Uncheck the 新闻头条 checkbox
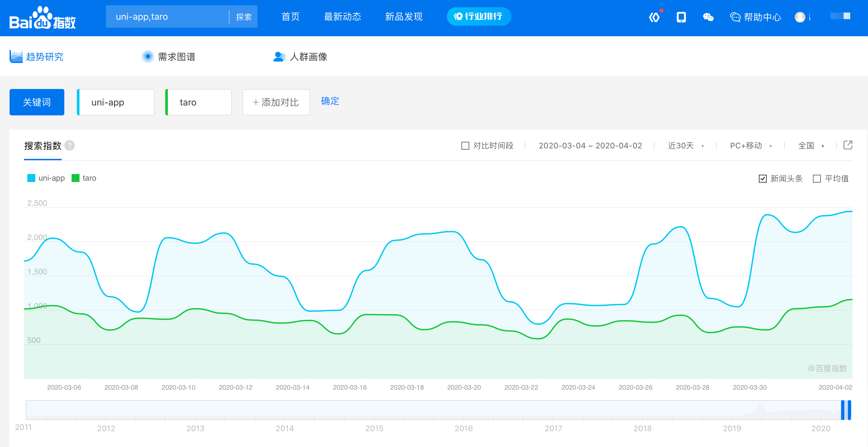 762,179
